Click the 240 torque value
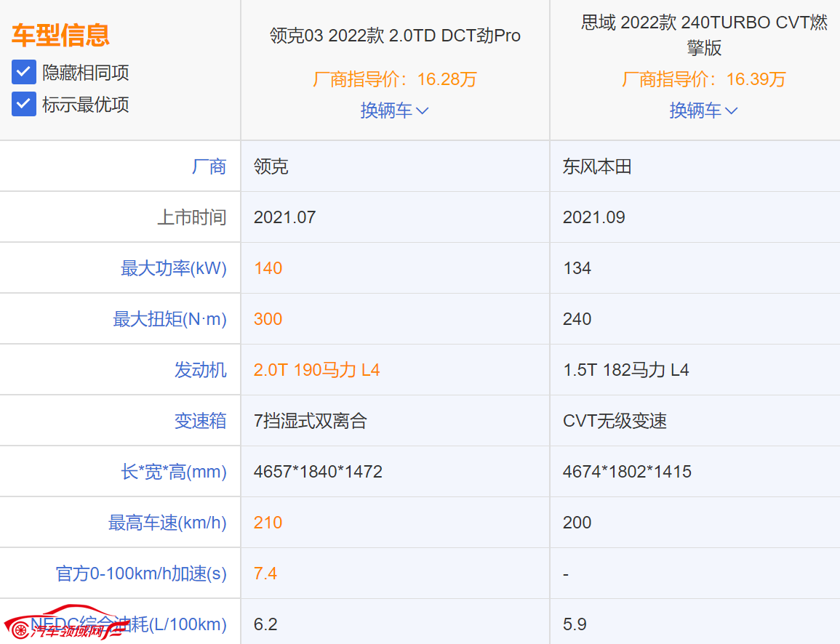The image size is (840, 644). click(x=577, y=319)
